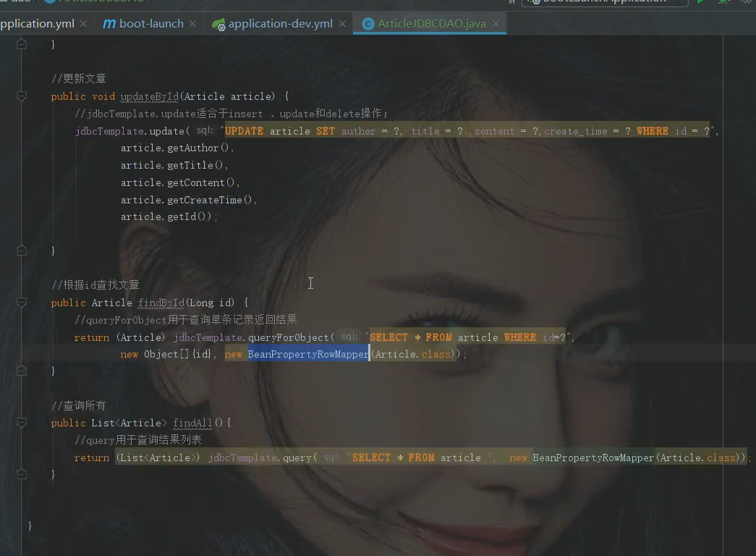Image resolution: width=756 pixels, height=556 pixels.
Task: Click the //查询所有 comment
Action: point(79,405)
